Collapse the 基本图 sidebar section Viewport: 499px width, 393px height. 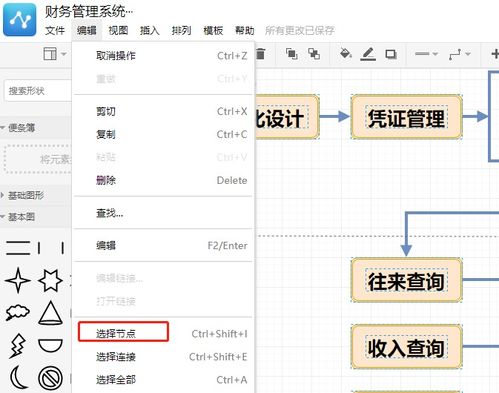pos(21,217)
